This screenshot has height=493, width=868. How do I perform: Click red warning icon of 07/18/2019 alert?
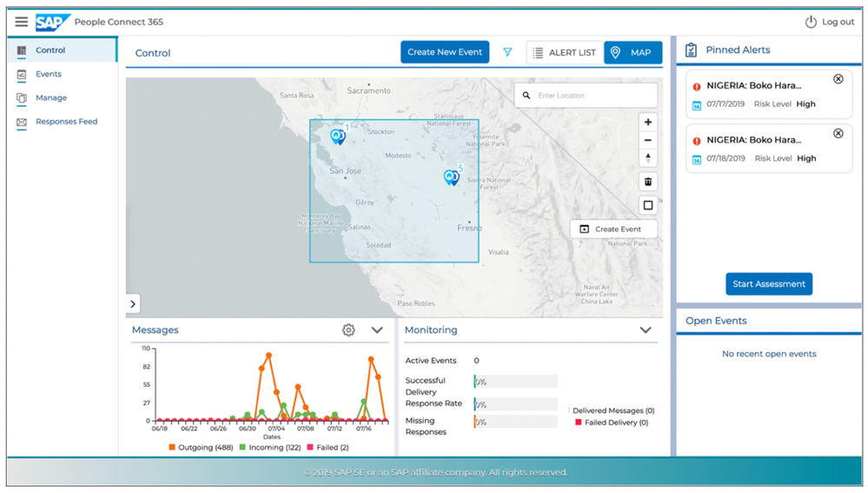[696, 141]
